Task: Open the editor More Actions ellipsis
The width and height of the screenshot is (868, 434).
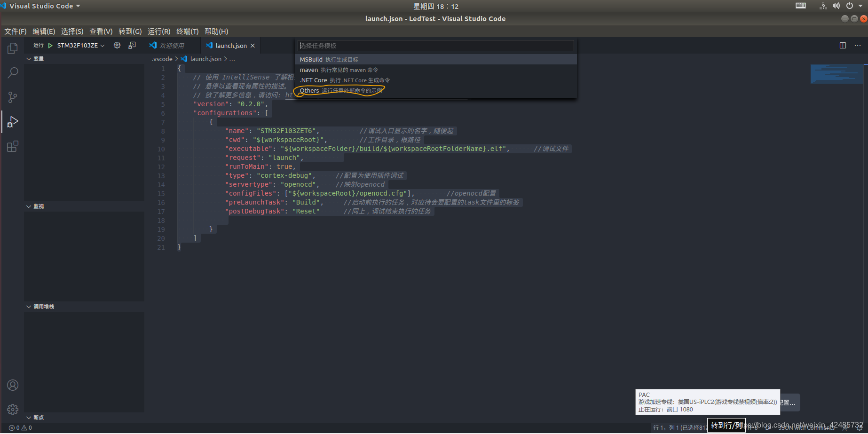Action: click(858, 46)
